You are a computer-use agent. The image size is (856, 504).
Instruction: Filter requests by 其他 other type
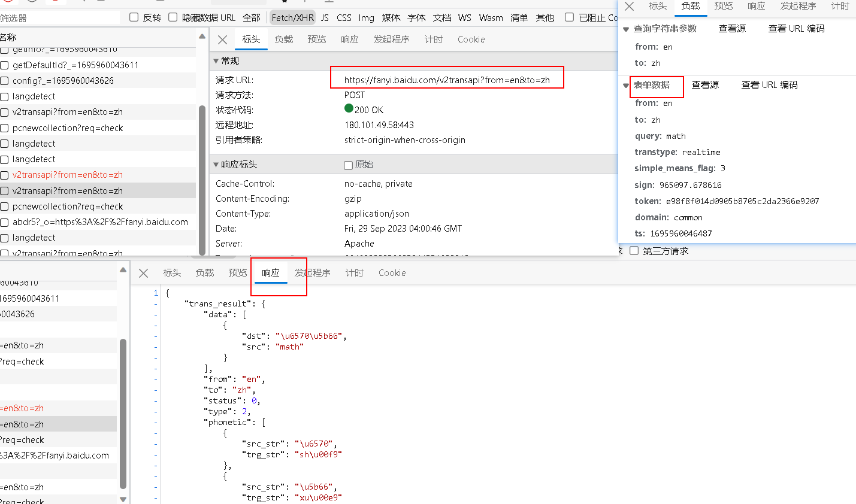pos(545,18)
